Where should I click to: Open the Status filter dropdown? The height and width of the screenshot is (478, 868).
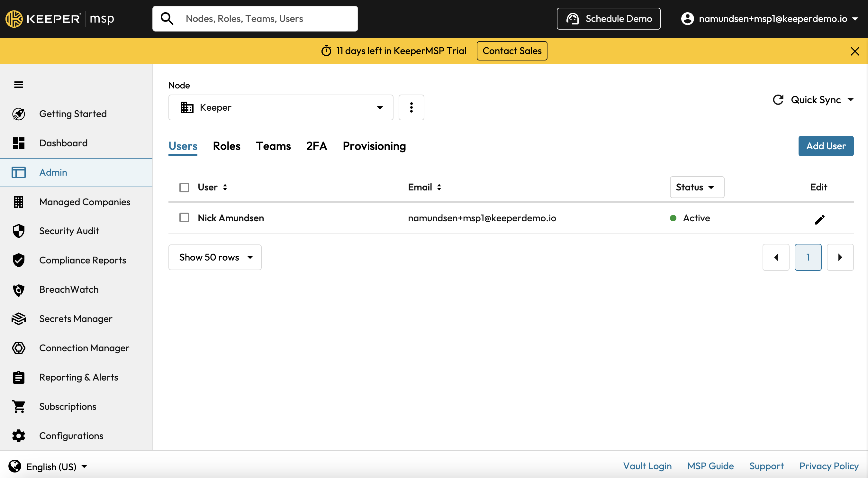tap(696, 188)
